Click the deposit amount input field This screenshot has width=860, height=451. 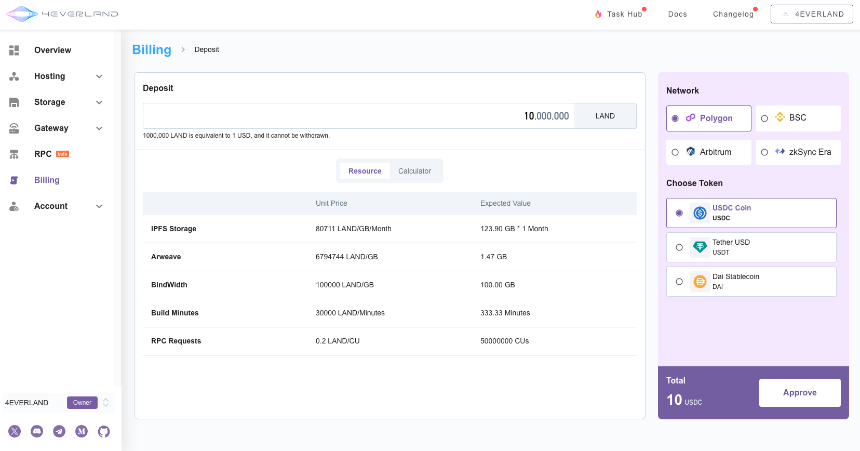tap(359, 116)
